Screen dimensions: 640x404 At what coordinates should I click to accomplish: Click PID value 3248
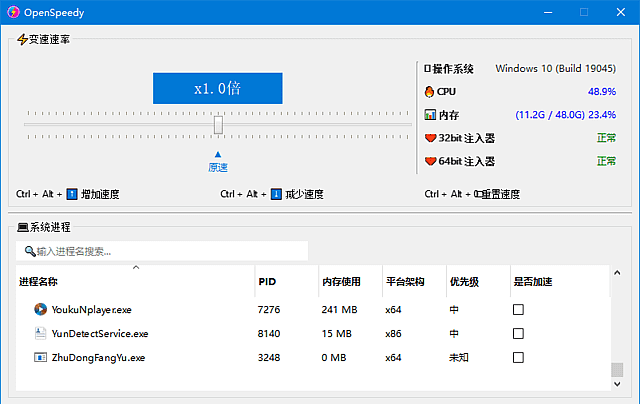pos(269,358)
